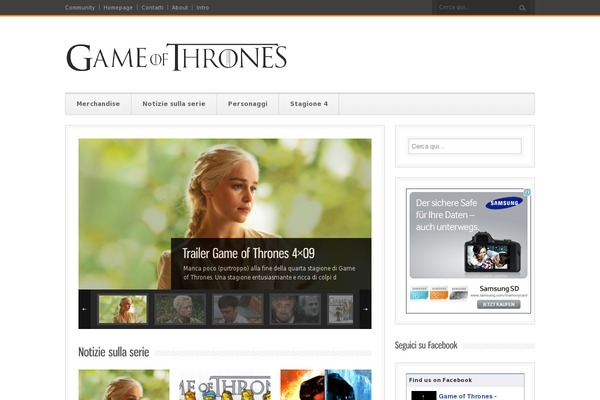Image resolution: width=600 pixels, height=400 pixels.
Task: Open the Intro link
Action: (202, 8)
